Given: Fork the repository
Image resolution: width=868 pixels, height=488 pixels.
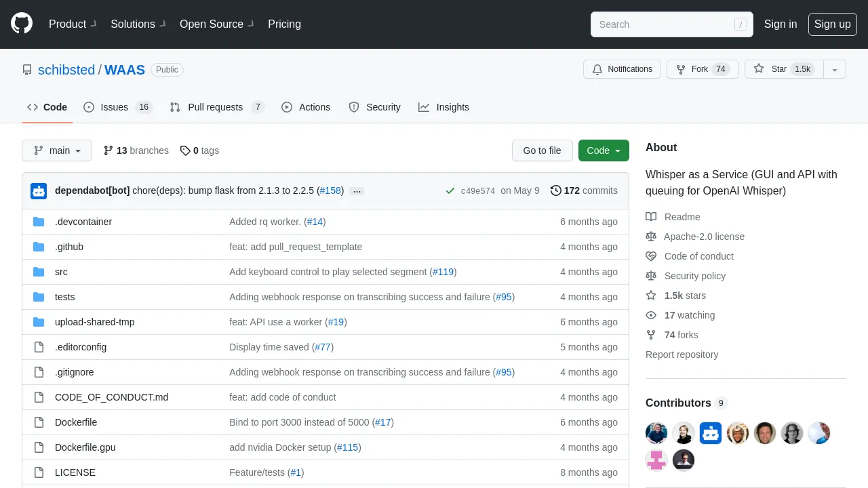Looking at the screenshot, I should pos(703,69).
